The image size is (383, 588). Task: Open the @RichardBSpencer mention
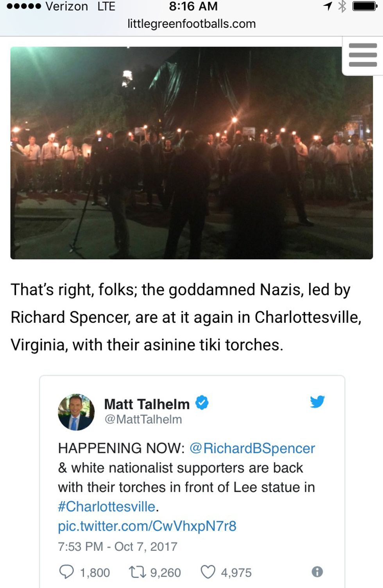coord(252,448)
